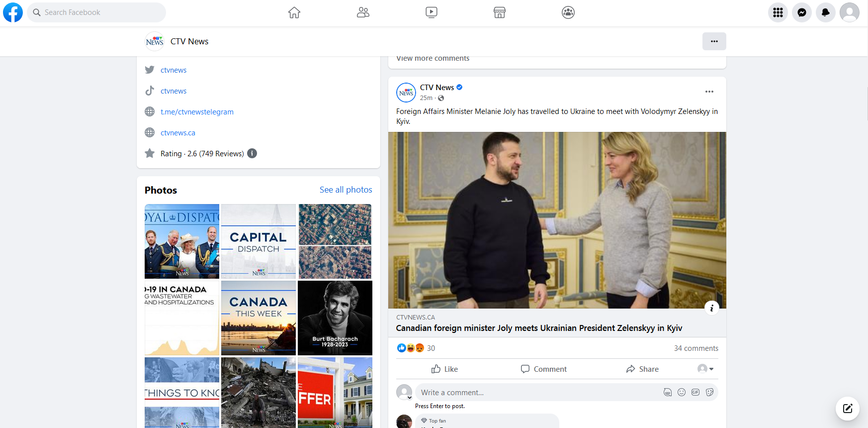Open the emoji picker in comment box

(x=682, y=392)
